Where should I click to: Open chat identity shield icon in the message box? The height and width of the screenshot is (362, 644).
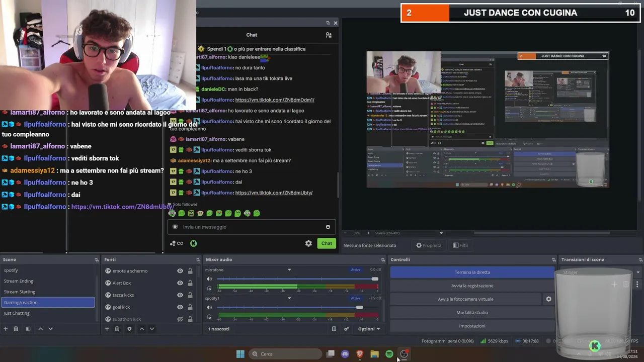[175, 227]
